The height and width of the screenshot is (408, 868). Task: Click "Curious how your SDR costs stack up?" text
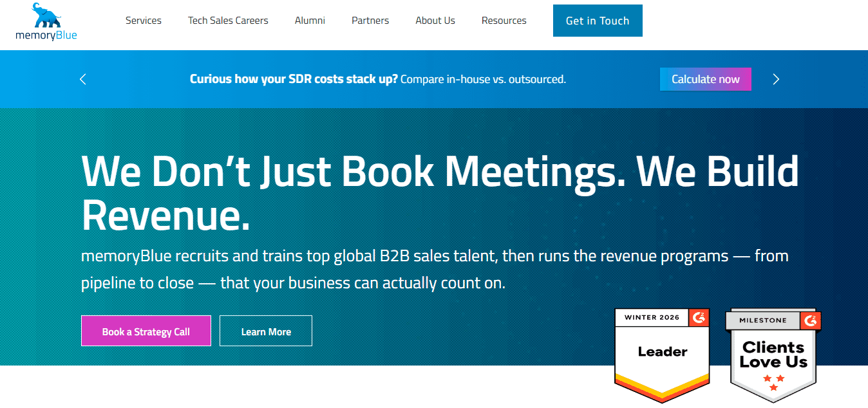tap(294, 79)
